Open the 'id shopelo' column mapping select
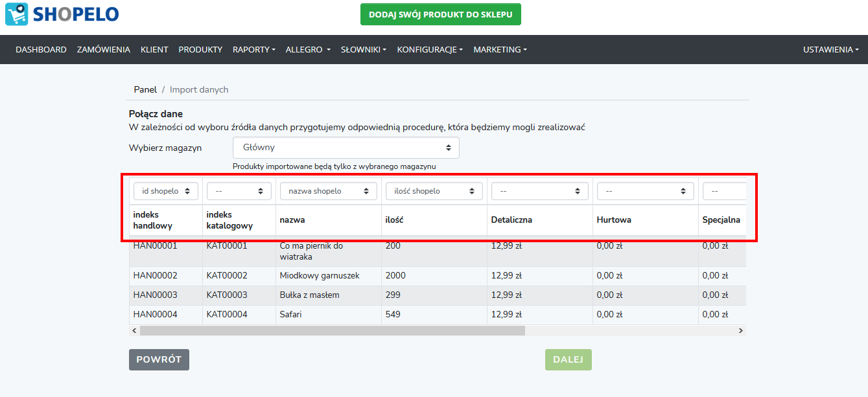Viewport: 868px width, 397px height. pos(166,191)
